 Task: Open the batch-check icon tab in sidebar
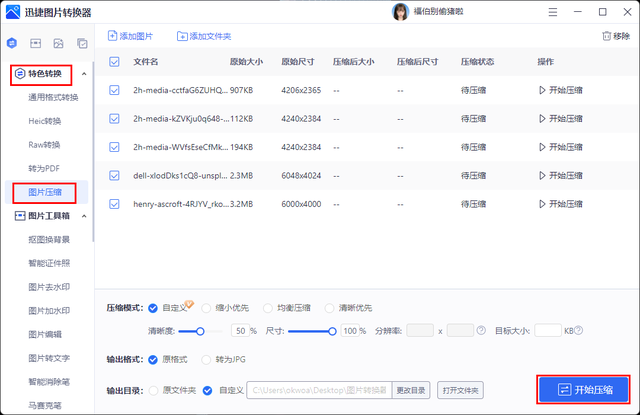82,43
